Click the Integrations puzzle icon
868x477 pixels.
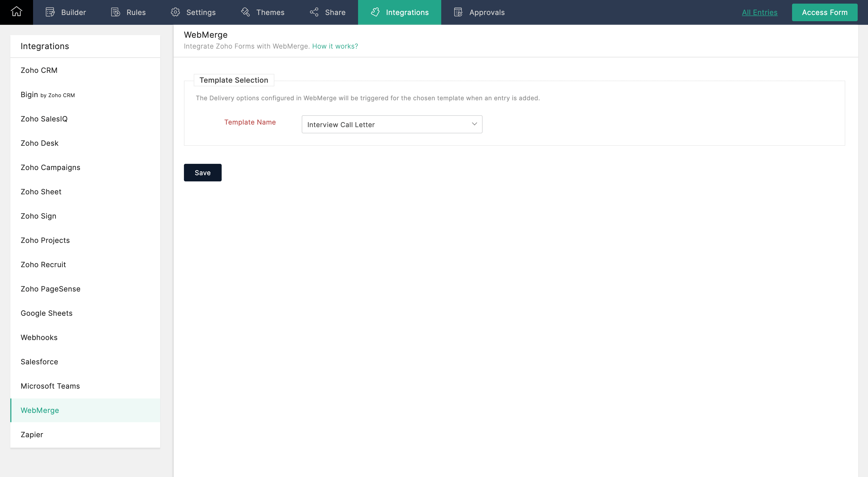click(x=375, y=12)
